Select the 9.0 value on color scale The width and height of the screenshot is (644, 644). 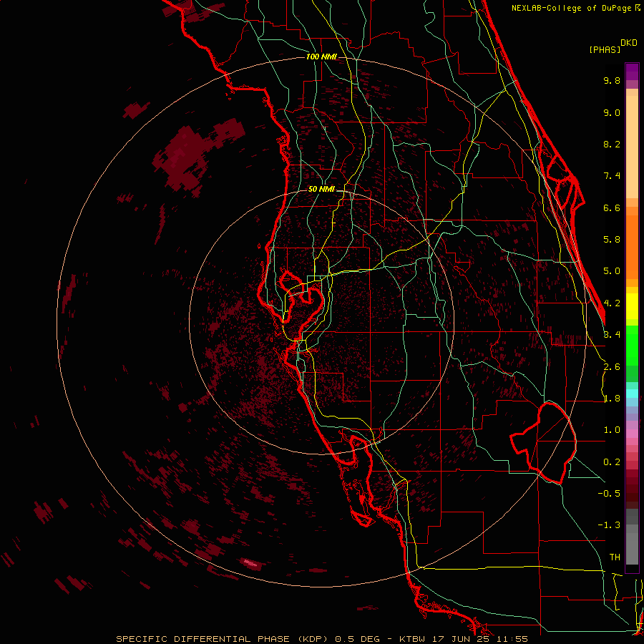click(x=612, y=112)
